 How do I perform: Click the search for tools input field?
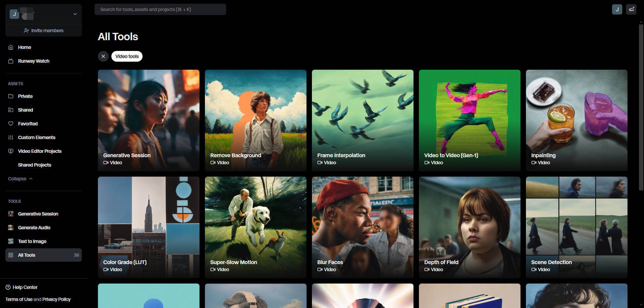coord(160,9)
